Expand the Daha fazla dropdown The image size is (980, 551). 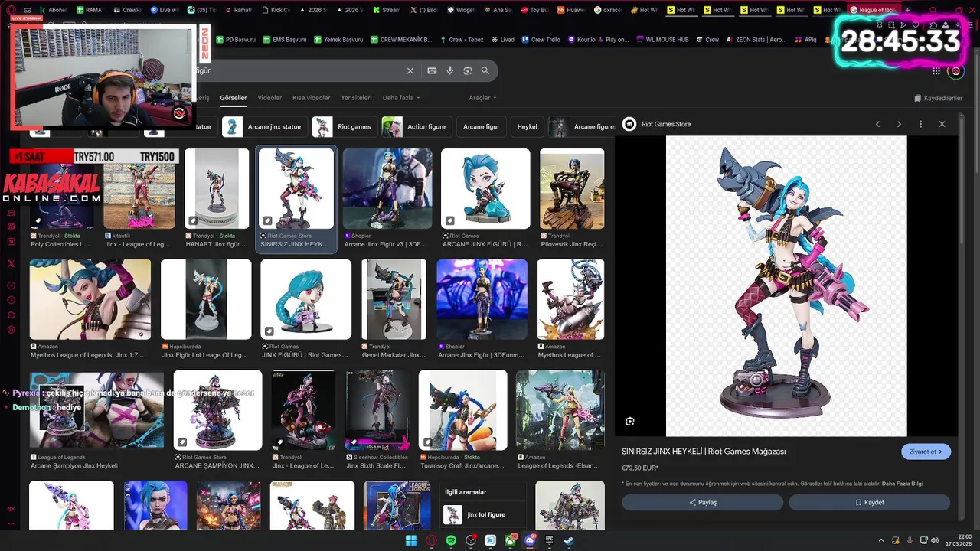pos(401,98)
